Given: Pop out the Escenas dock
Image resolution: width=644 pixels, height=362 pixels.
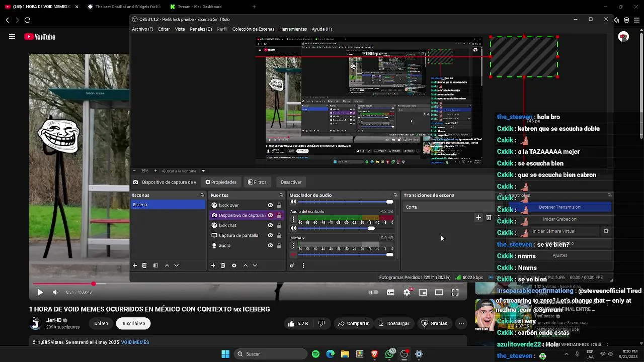Looking at the screenshot, I should point(202,195).
